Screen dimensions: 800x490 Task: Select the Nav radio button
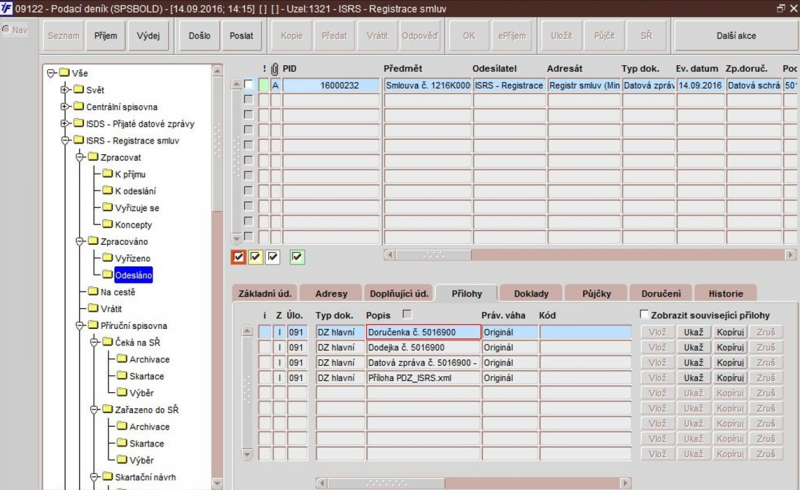point(6,29)
